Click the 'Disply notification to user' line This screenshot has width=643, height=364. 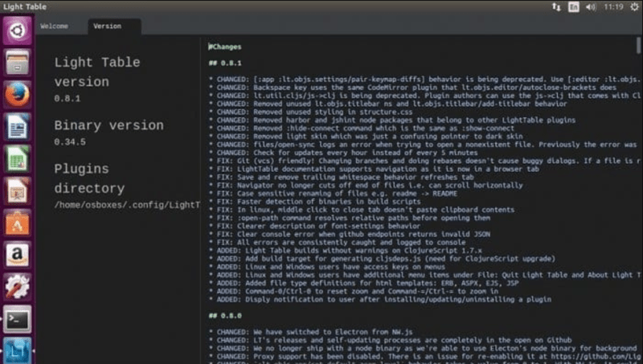tap(379, 300)
